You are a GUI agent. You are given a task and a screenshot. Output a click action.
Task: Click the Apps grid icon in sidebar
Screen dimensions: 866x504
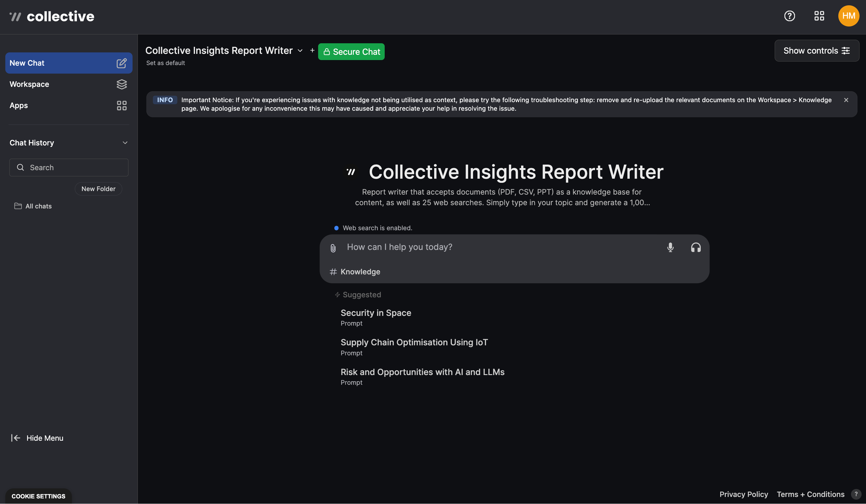[x=122, y=105]
